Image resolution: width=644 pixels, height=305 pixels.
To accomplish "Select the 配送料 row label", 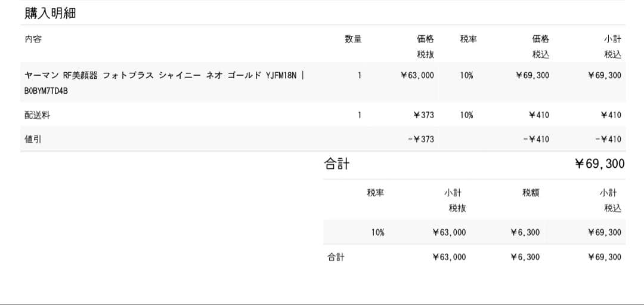I will click(37, 115).
